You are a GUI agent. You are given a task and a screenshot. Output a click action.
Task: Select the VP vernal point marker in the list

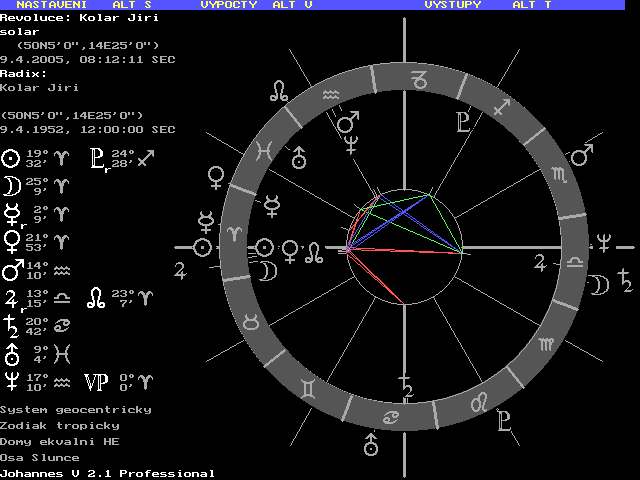click(x=97, y=381)
